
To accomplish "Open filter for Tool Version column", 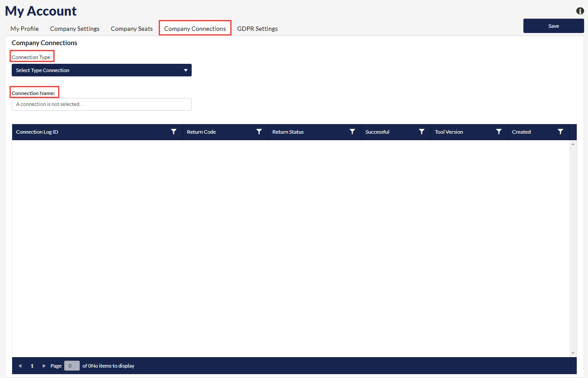I will pyautogui.click(x=499, y=132).
